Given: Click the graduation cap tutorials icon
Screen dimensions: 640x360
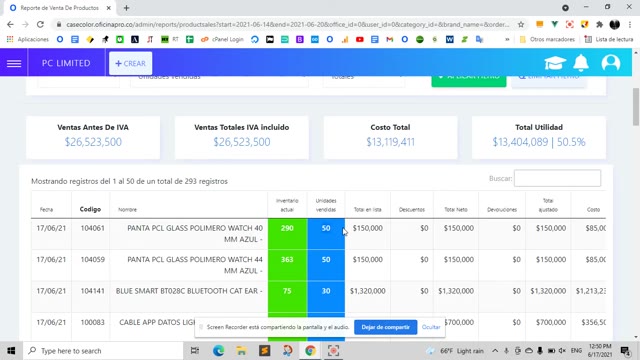Looking at the screenshot, I should [555, 63].
